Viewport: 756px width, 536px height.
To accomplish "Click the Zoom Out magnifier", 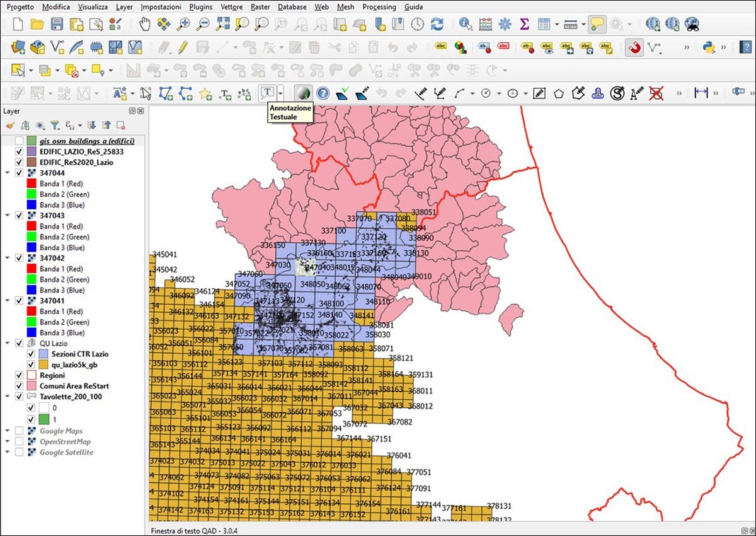I will tap(203, 24).
